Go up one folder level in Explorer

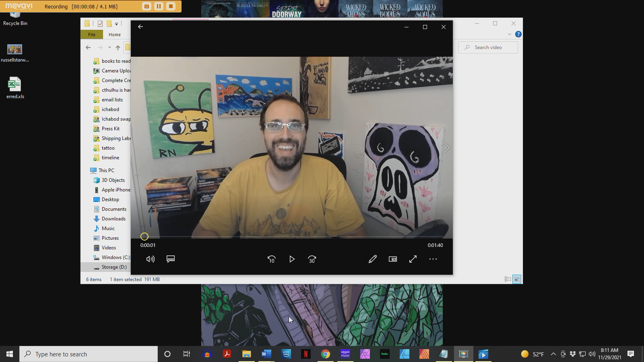coord(118,47)
